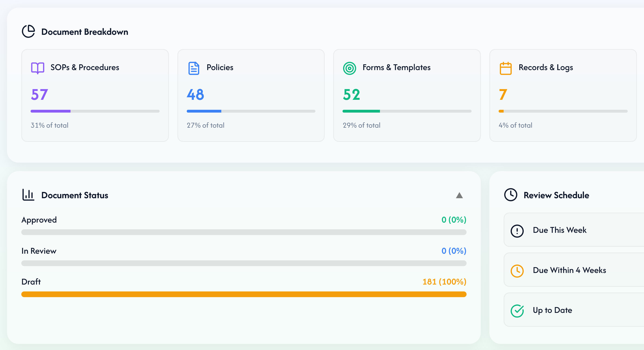Click the Forms & Templates target icon

(349, 68)
